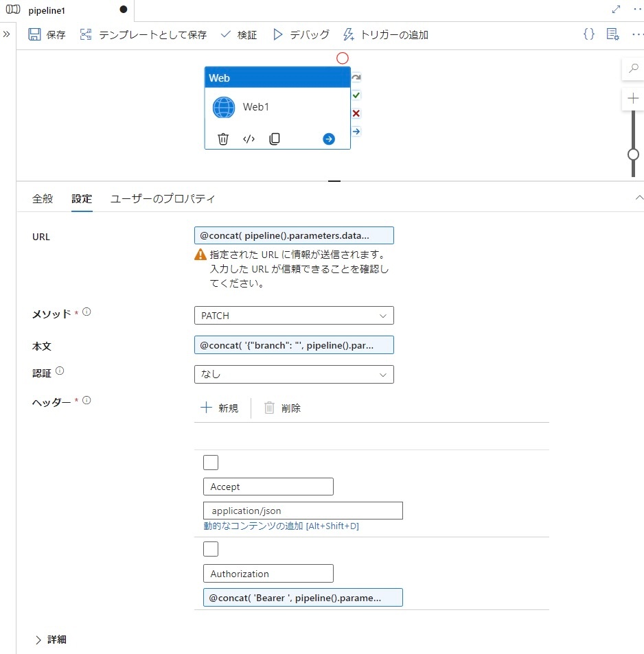Viewport: 644px width, 654px height.
Task: Click the Bearer concat value field
Action: (x=303, y=597)
